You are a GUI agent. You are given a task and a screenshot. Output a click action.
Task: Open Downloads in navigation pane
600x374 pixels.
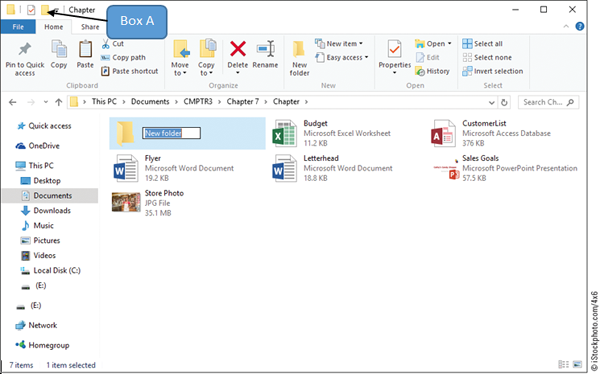pos(46,211)
